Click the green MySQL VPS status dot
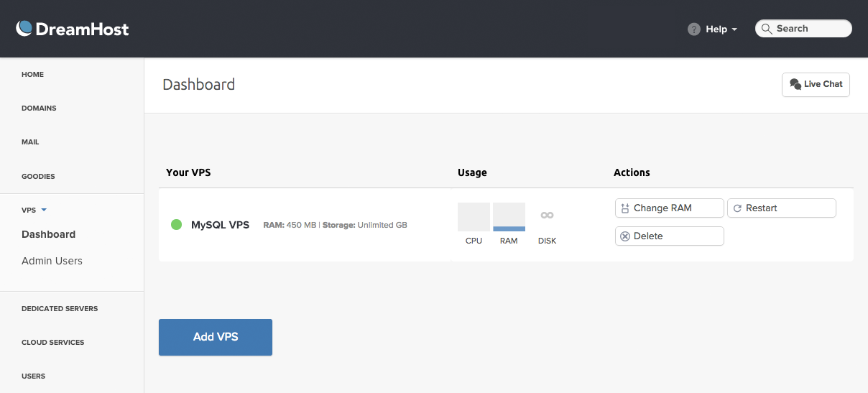 [176, 225]
